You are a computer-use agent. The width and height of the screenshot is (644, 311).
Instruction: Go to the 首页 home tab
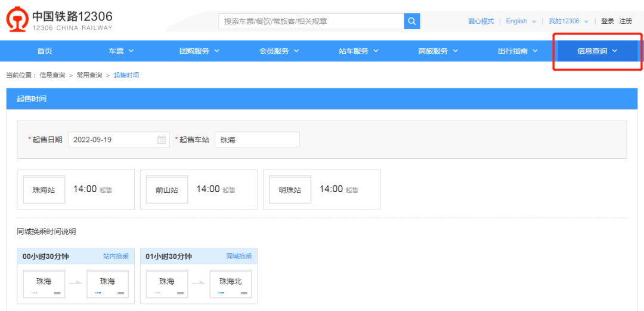[45, 51]
